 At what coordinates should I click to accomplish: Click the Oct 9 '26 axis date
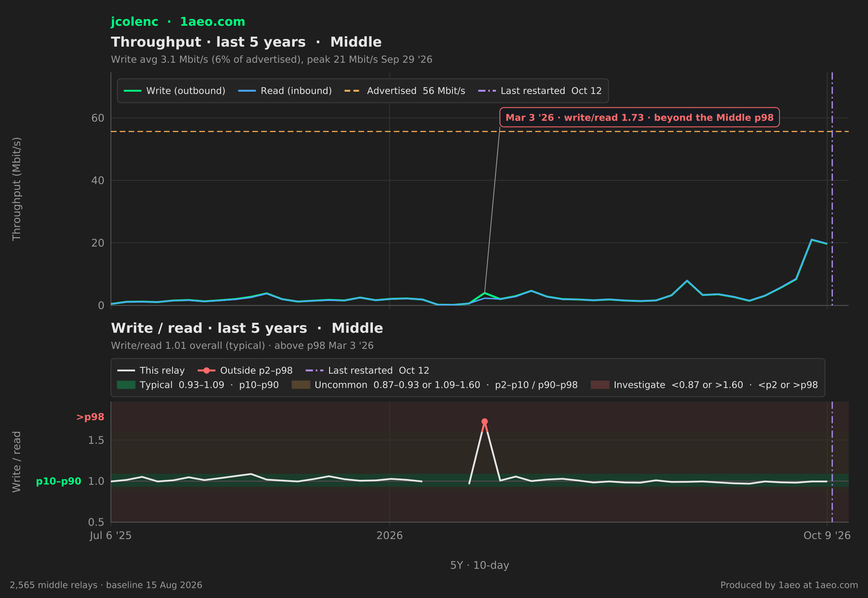point(827,536)
